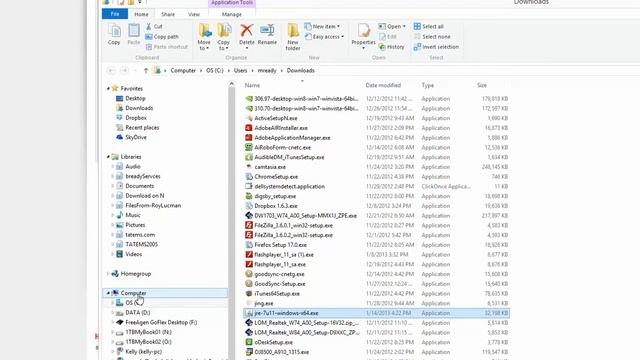Select the Videos library

[x=133, y=254]
